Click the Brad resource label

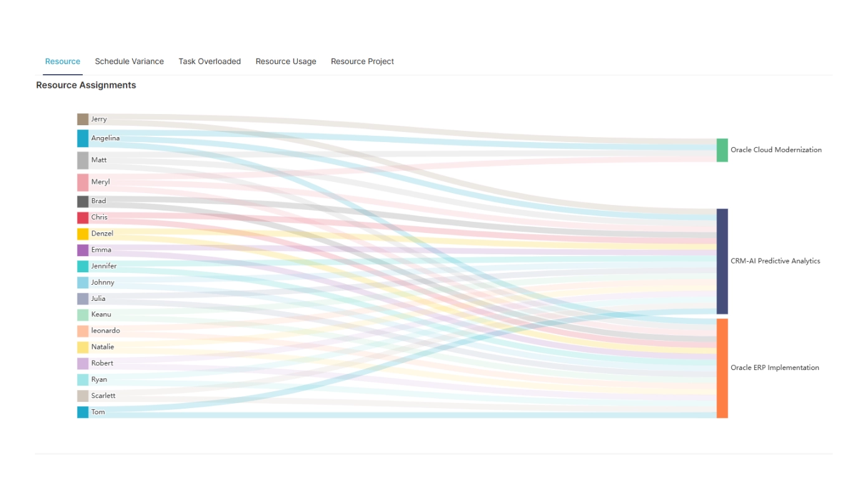pos(98,201)
